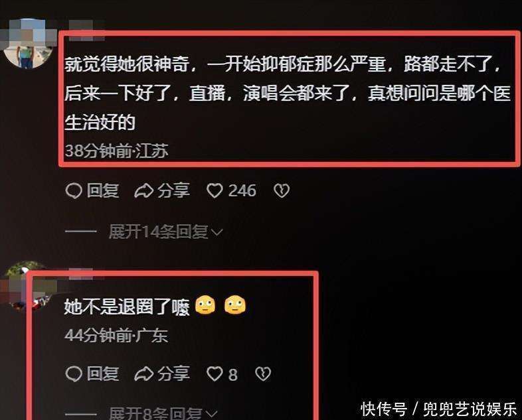Click chevron beside 展开14条回复
Image resolution: width=522 pixels, height=420 pixels.
point(217,232)
